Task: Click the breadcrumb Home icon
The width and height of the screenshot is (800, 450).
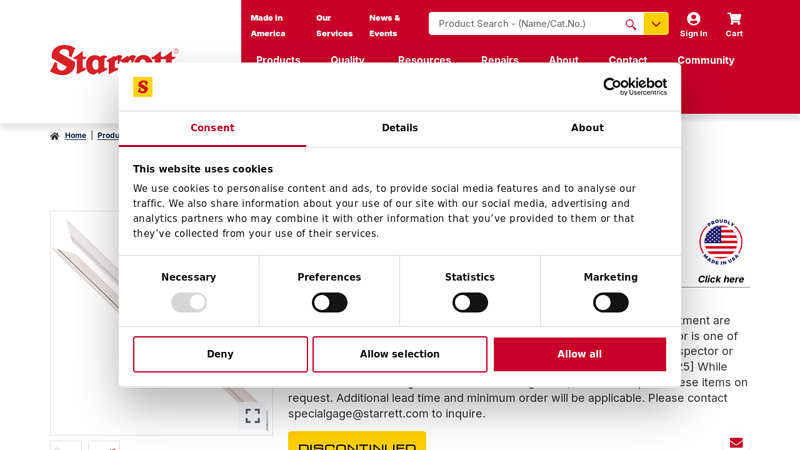Action: pyautogui.click(x=56, y=136)
